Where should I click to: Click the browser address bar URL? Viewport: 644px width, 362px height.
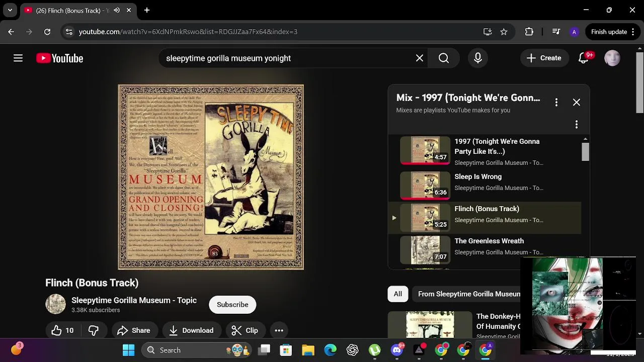coord(188,32)
